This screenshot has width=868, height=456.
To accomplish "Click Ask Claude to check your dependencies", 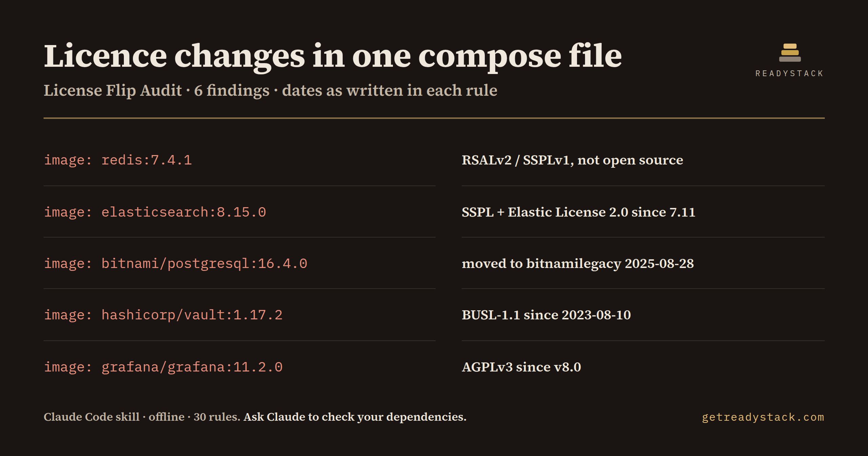I will [355, 417].
